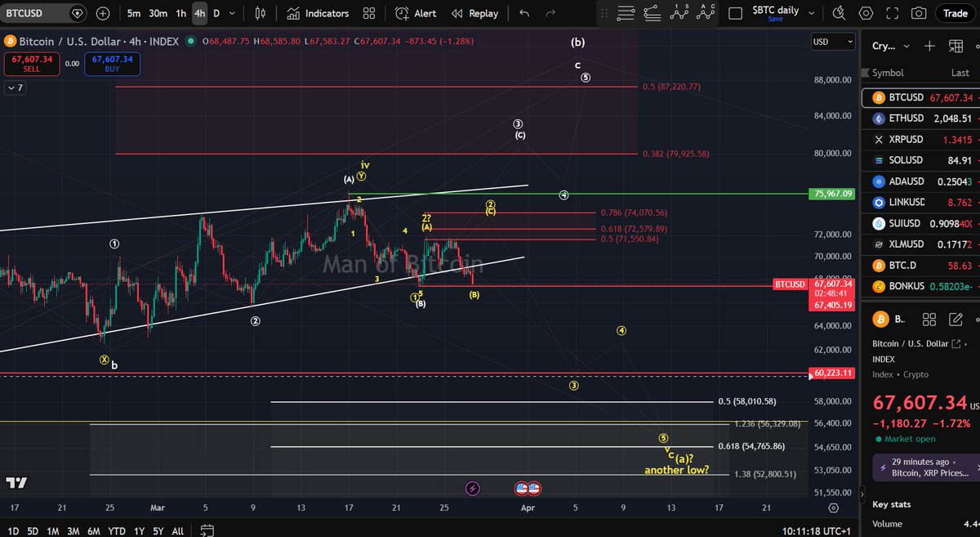Select XRPUSD in the watchlist

pyautogui.click(x=920, y=139)
